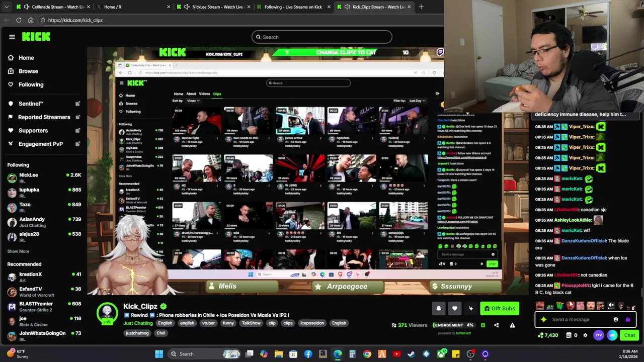Switch to Following - Live Streams tab
Image resolution: width=644 pixels, height=362 pixels.
tap(293, 7)
